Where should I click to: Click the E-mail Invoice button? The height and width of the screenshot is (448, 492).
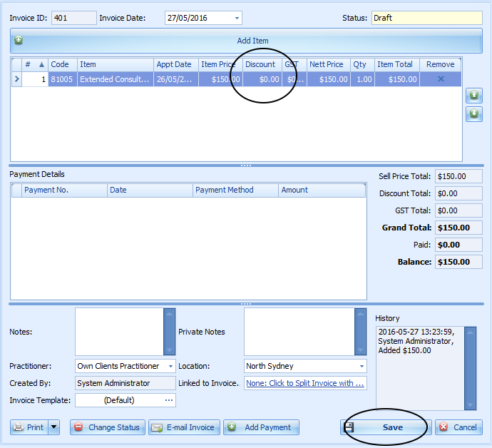pos(184,427)
